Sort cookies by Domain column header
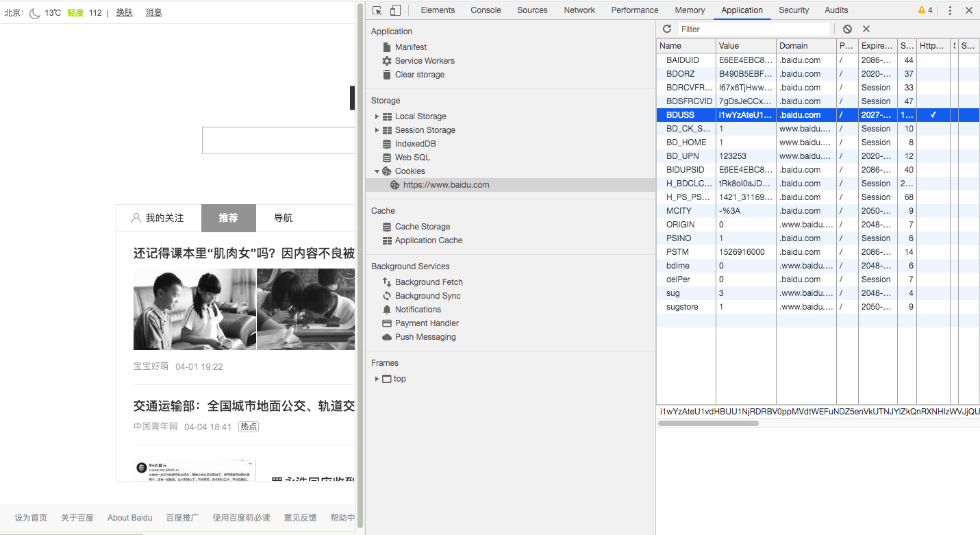This screenshot has width=980, height=535. 806,46
